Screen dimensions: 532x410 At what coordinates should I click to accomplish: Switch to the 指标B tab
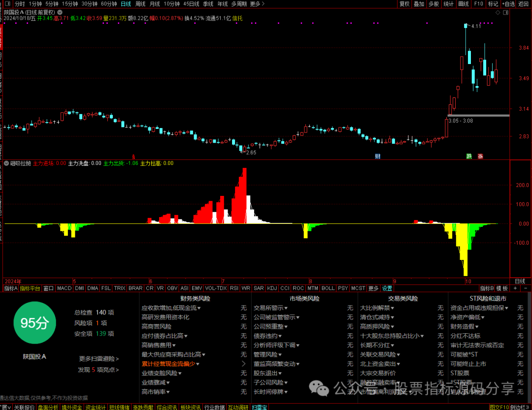coord(487,288)
